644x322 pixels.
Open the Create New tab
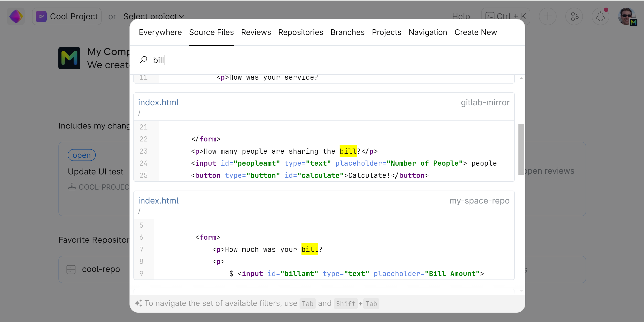(x=475, y=32)
